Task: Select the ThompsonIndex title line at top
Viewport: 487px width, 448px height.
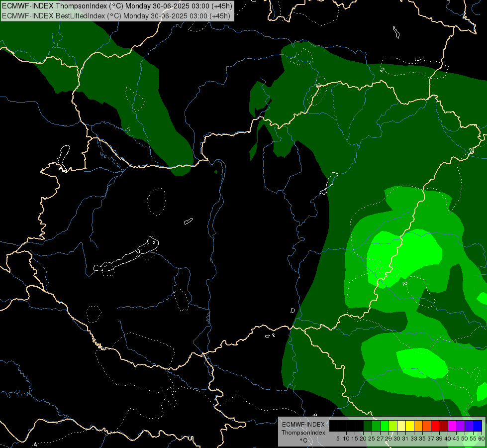Action: [x=116, y=6]
